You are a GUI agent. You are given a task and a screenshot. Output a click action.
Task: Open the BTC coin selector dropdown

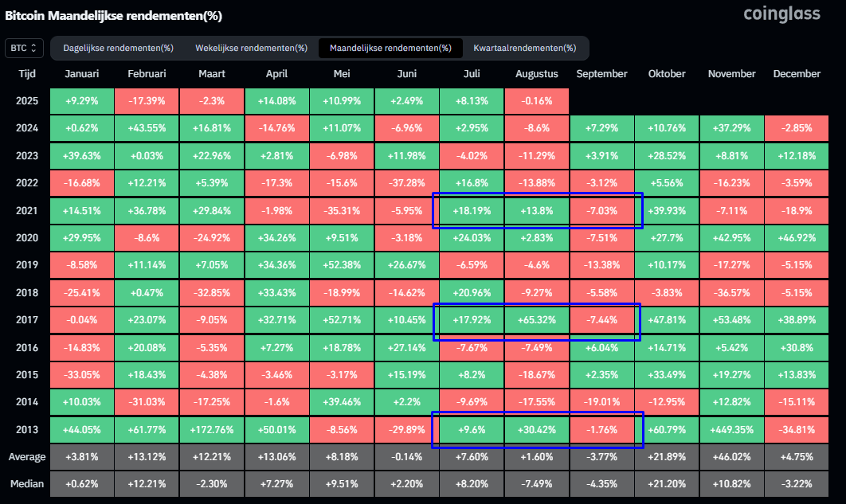pos(24,48)
